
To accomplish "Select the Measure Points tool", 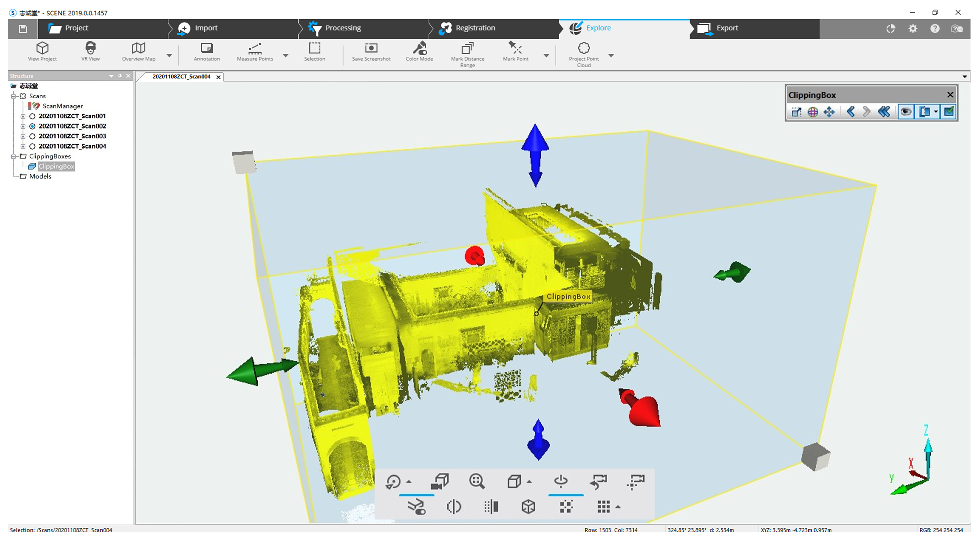I will pos(255,52).
